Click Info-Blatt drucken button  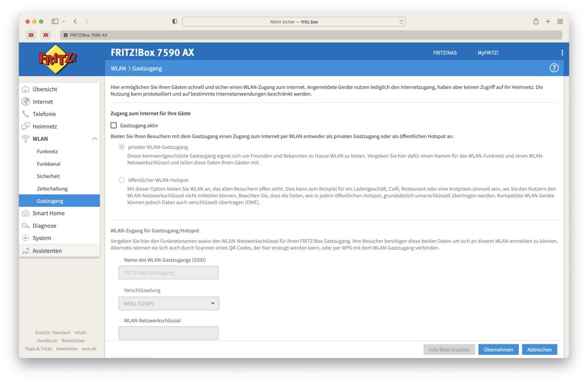(x=449, y=350)
